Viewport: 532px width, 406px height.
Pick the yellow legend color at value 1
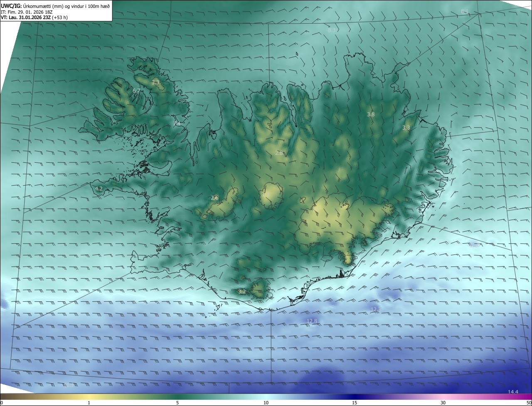pos(89,397)
